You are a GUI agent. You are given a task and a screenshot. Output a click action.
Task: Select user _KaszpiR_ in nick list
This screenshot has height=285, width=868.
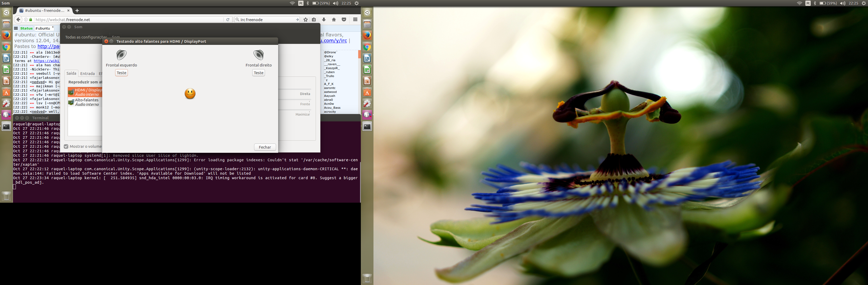click(332, 68)
